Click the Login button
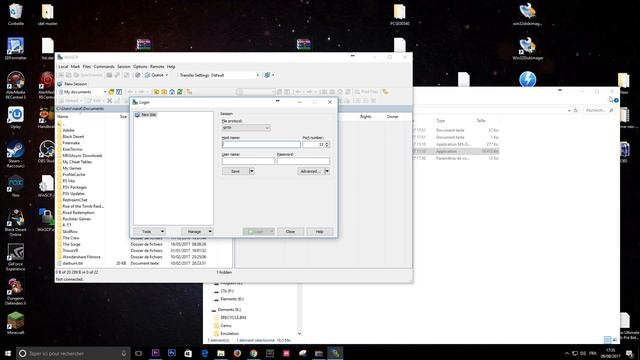Screen dimensions: 640x360 [x=258, y=231]
